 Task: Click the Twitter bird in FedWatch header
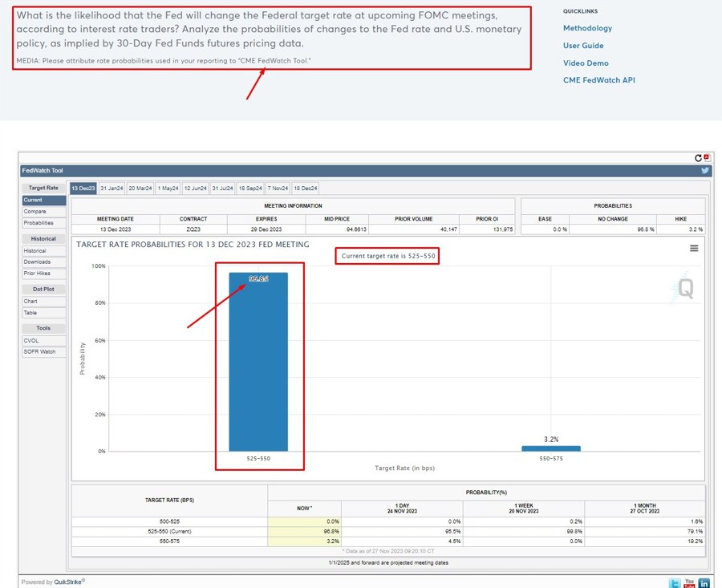704,171
